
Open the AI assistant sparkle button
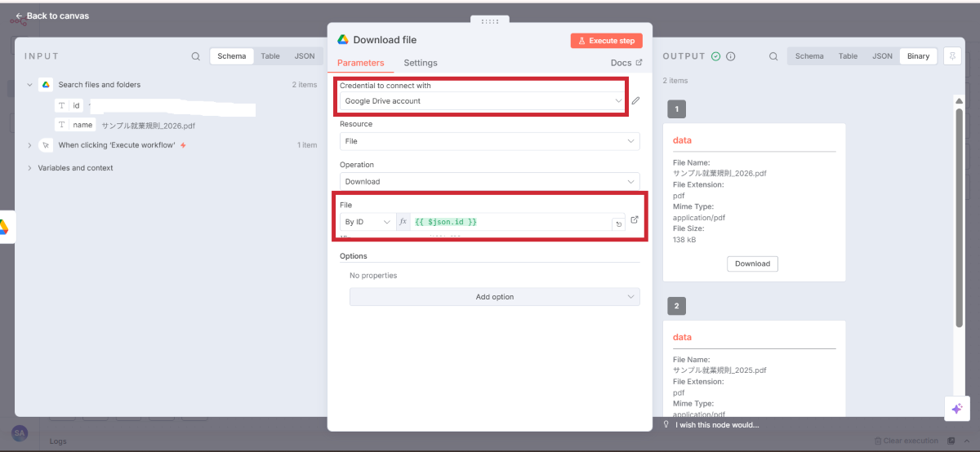pyautogui.click(x=956, y=409)
